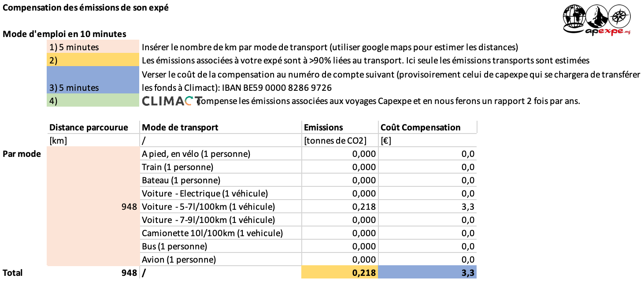The width and height of the screenshot is (644, 282).
Task: Select the 'Emissions' column header
Action: [340, 127]
